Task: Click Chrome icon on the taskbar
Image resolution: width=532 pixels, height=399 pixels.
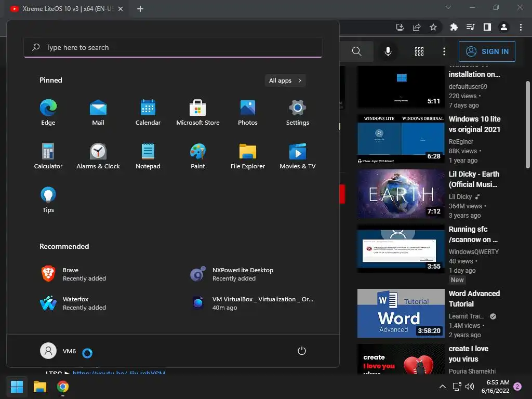Action: pyautogui.click(x=63, y=387)
